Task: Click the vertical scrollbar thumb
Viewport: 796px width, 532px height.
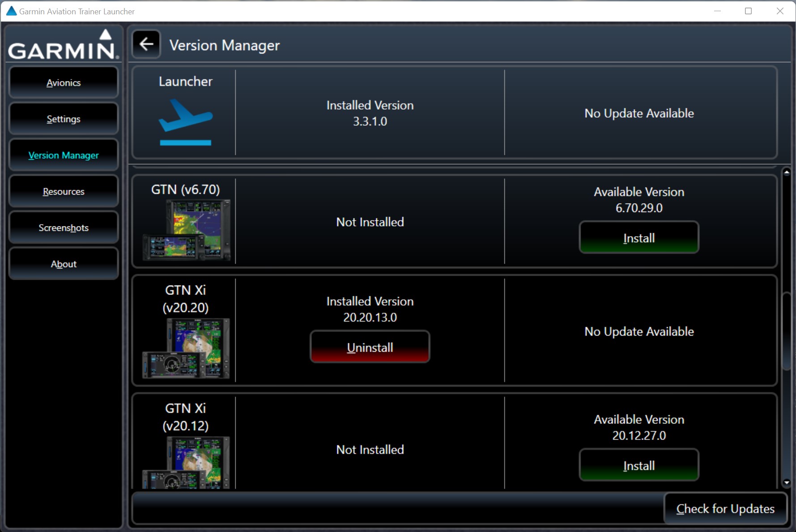Action: (787, 331)
